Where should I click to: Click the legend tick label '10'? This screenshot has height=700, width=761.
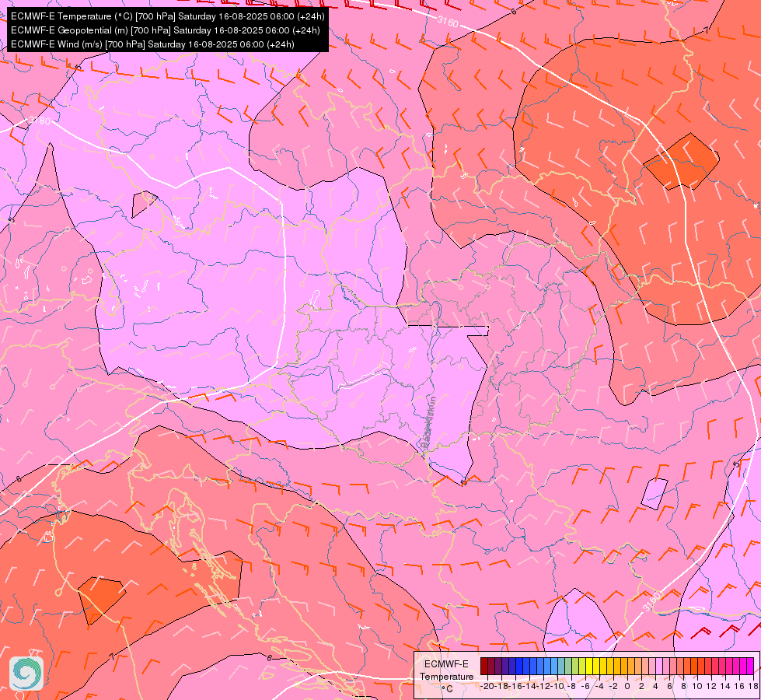pyautogui.click(x=697, y=687)
